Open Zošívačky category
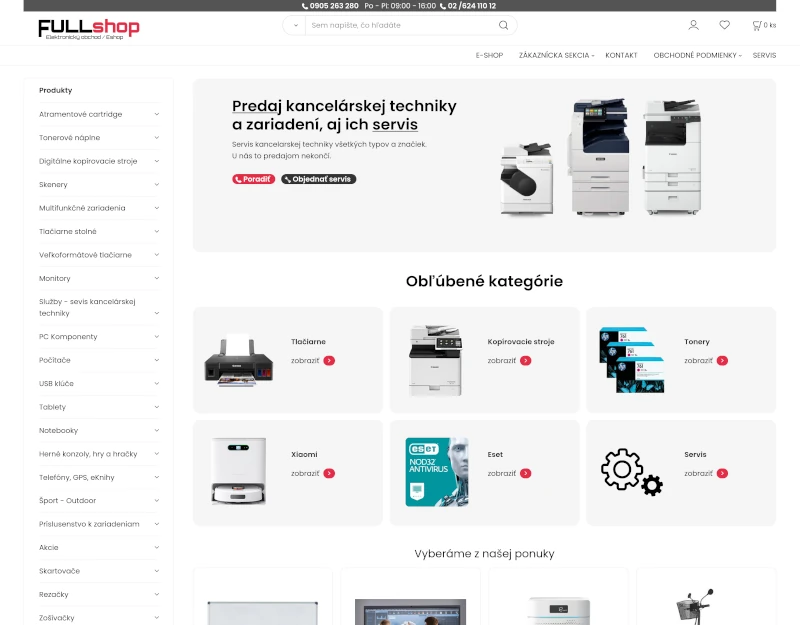This screenshot has height=625, width=800. click(x=57, y=618)
